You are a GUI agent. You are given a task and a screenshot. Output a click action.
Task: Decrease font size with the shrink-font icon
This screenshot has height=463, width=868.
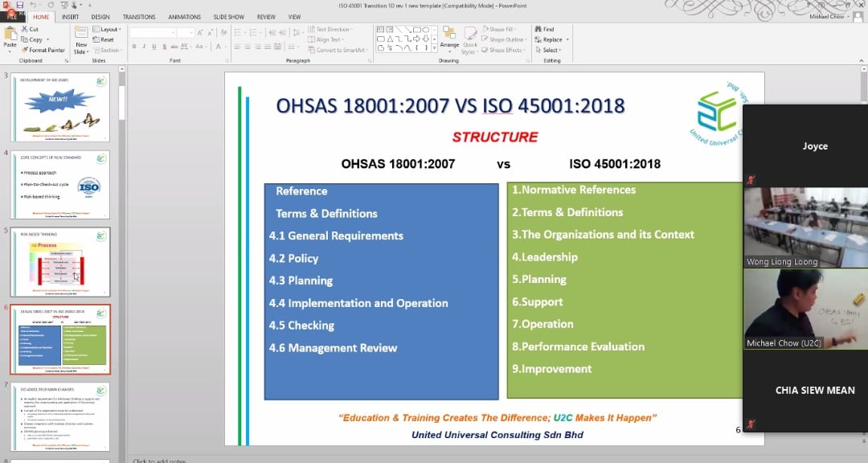click(211, 33)
